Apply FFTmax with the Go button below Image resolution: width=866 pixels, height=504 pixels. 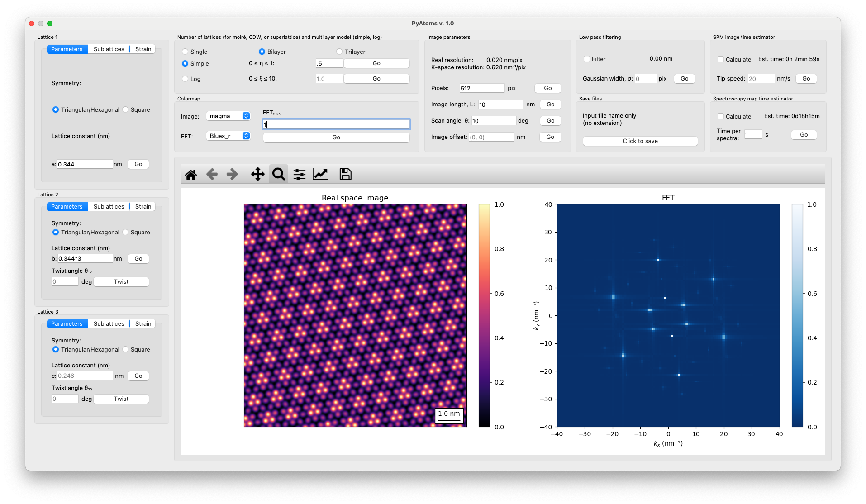[336, 138]
